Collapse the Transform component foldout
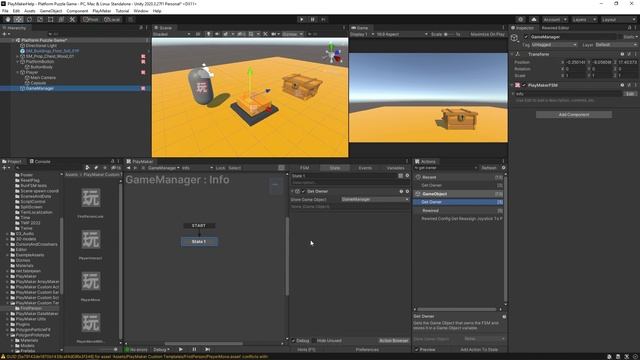Image resolution: width=640 pixels, height=360 pixels. point(512,54)
